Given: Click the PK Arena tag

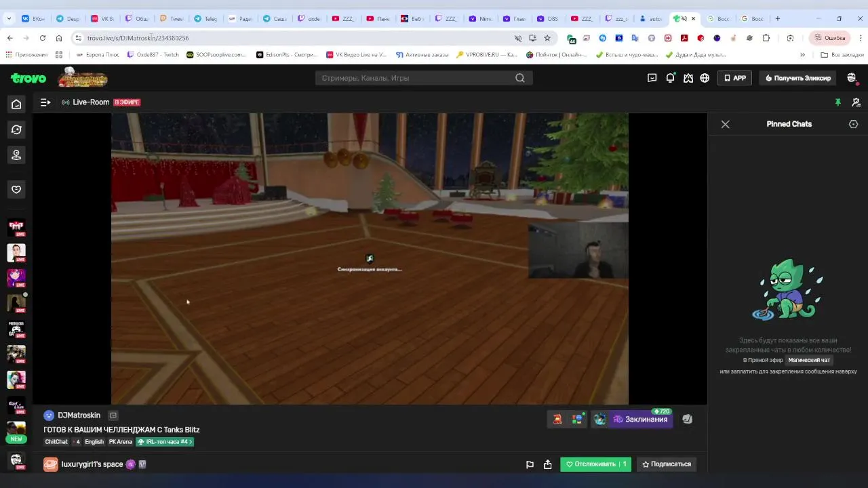Looking at the screenshot, I should point(120,442).
